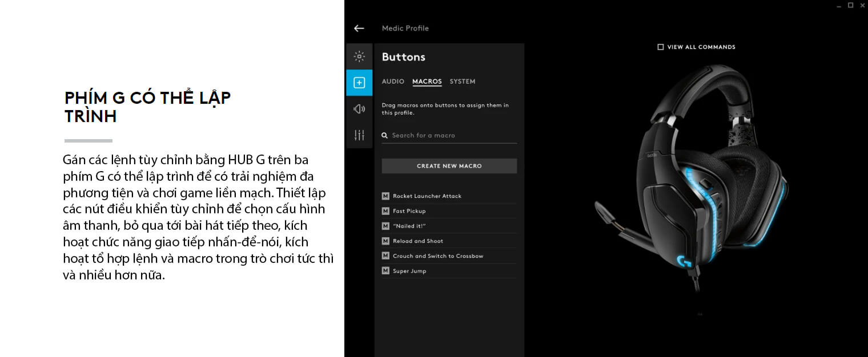Viewport: 868px width, 357px height.
Task: Click the M icon beside Rocket Launcher Attack
Action: pyautogui.click(x=385, y=196)
